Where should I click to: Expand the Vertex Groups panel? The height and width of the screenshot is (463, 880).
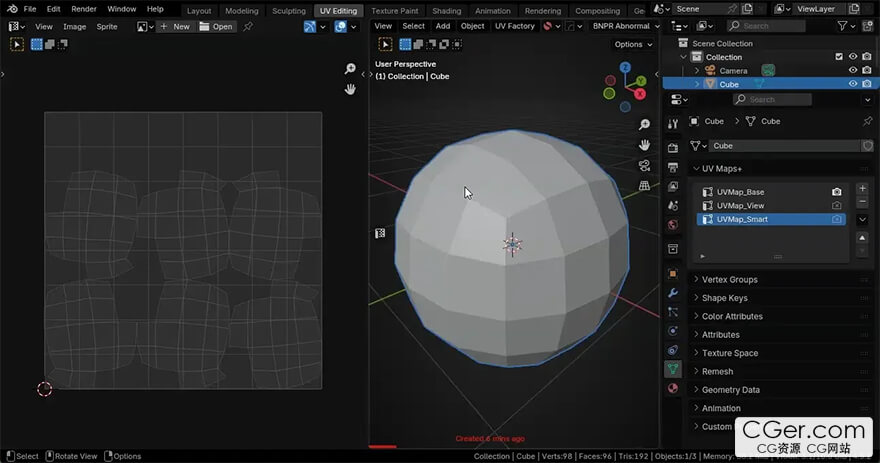[730, 280]
